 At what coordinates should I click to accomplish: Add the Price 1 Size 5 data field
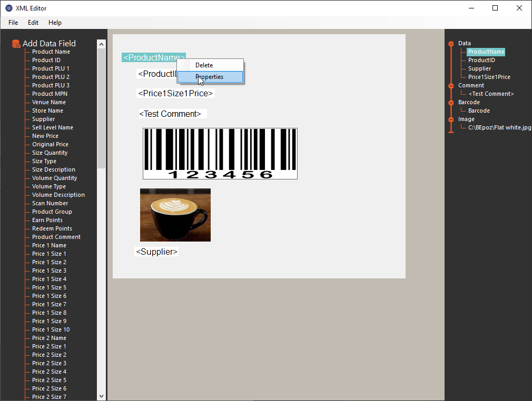[49, 287]
